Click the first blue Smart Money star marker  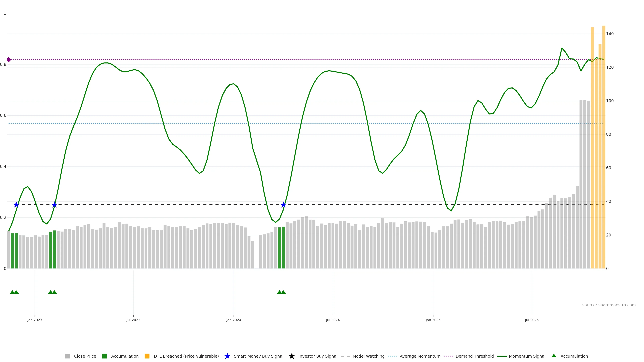16,205
